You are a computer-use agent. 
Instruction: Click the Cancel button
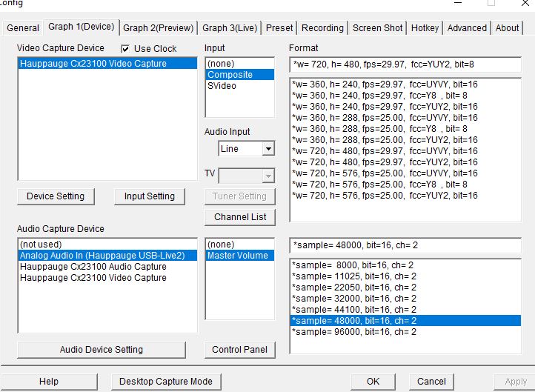click(x=431, y=382)
